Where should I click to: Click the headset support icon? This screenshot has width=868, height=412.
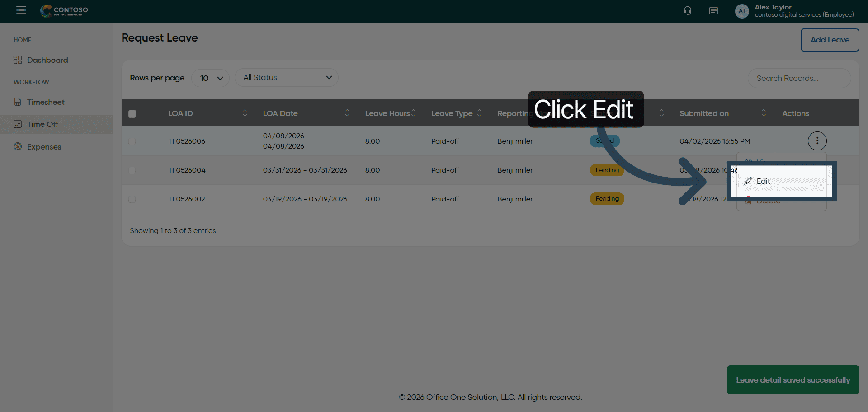688,11
